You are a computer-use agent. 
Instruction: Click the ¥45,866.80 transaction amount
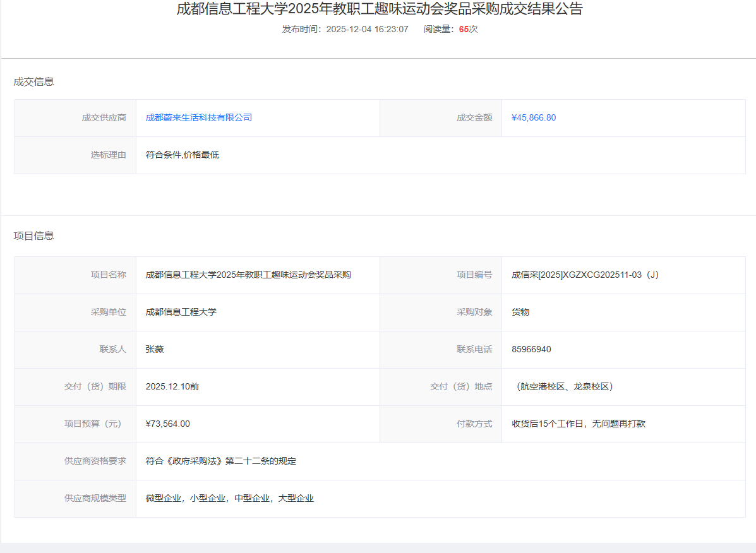click(x=534, y=117)
